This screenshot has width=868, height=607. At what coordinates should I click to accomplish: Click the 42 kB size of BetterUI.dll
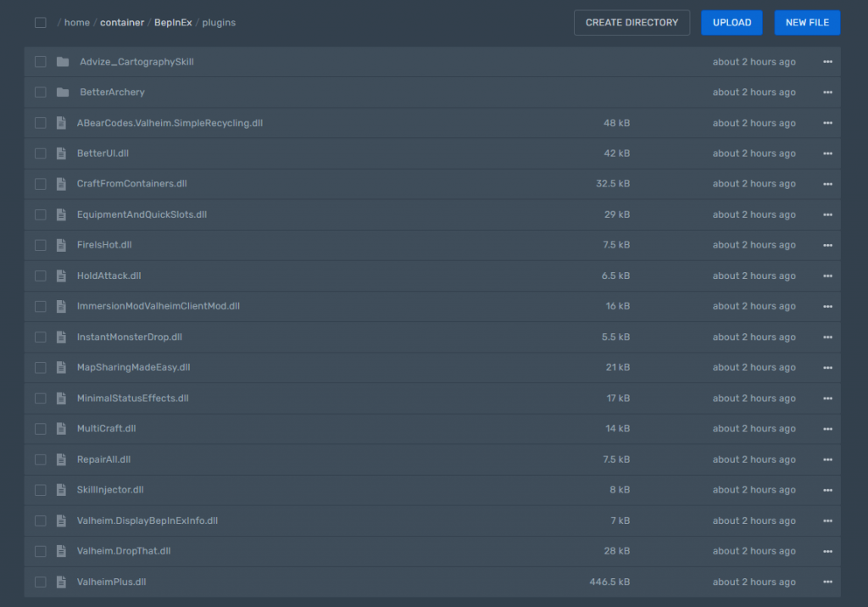click(x=617, y=153)
